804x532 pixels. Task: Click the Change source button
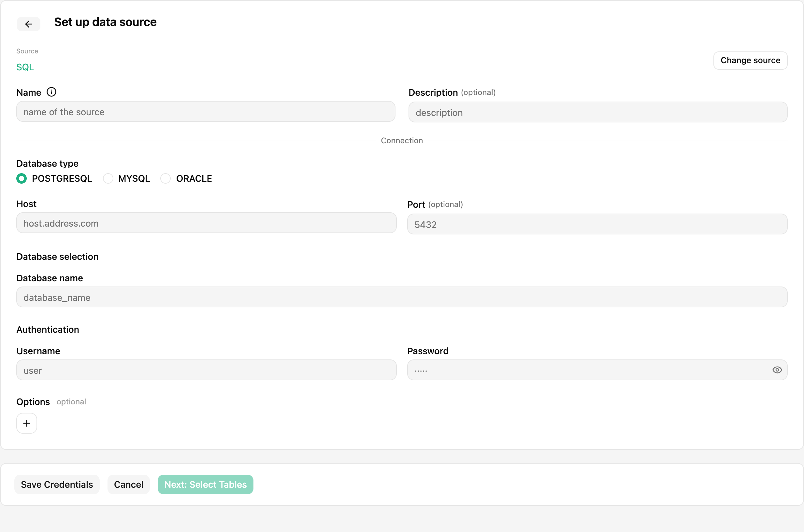coord(750,60)
